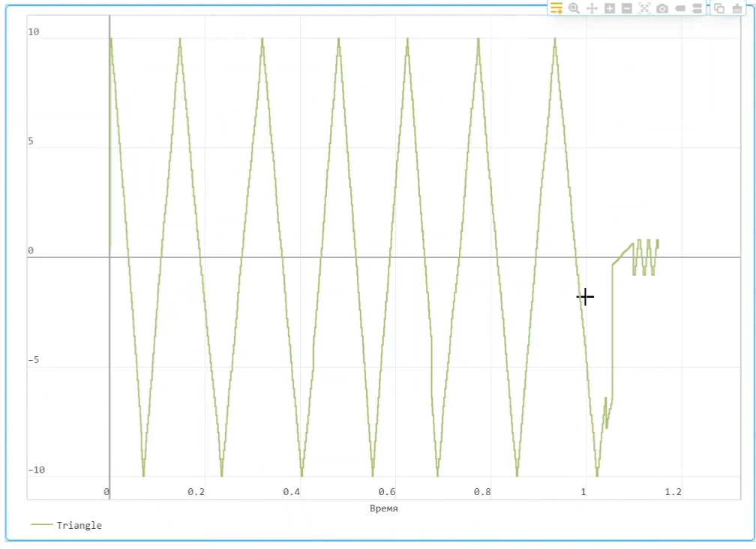Select the Pan tool with crossed arrows
The height and width of the screenshot is (549, 756).
click(x=592, y=8)
